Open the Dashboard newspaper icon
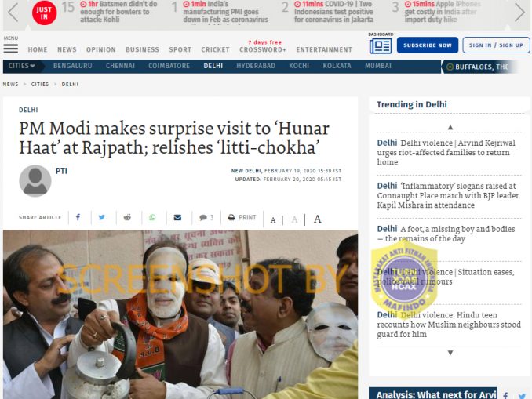Viewport: 532px width, 399px height. point(381,45)
